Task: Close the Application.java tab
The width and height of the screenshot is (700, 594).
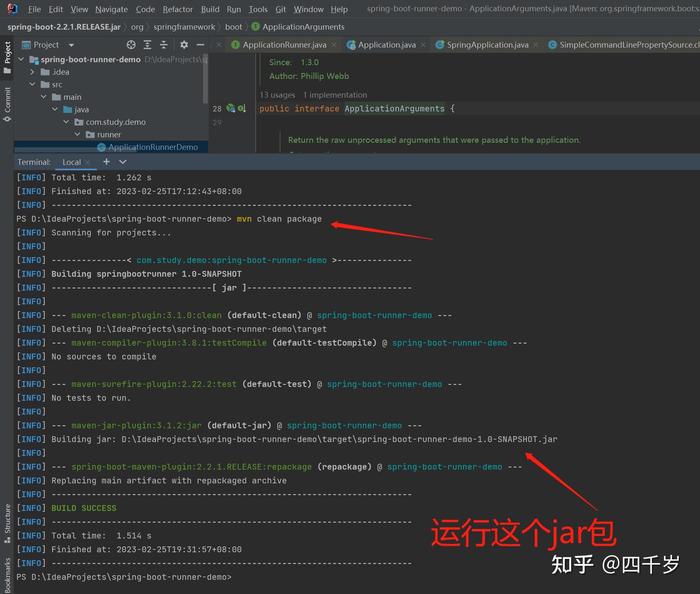Action: (423, 45)
